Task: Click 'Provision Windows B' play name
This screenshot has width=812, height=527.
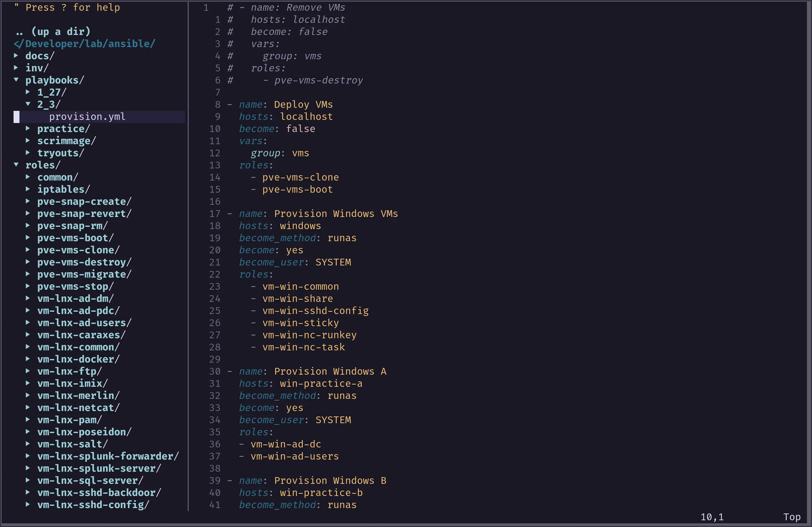Action: coord(330,480)
